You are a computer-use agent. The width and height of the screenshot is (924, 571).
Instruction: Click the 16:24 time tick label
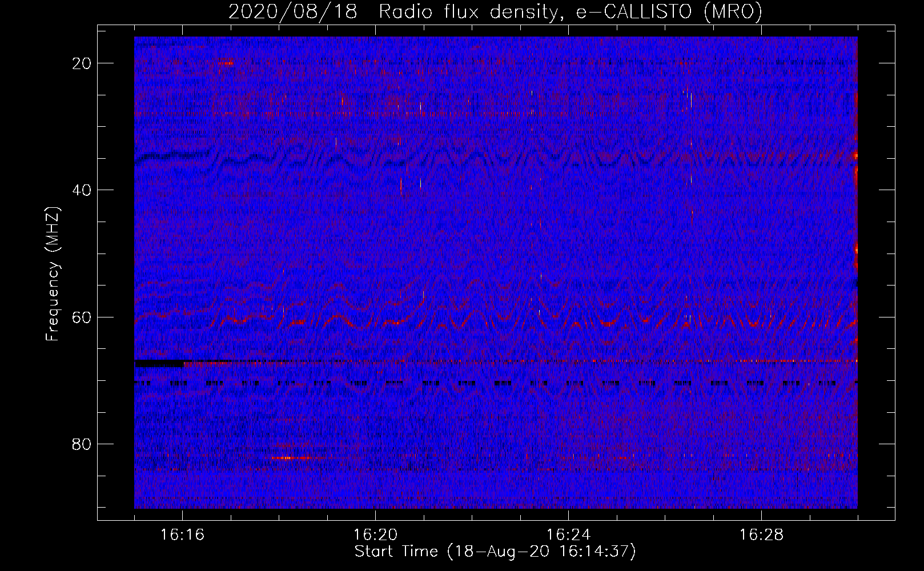(x=569, y=535)
